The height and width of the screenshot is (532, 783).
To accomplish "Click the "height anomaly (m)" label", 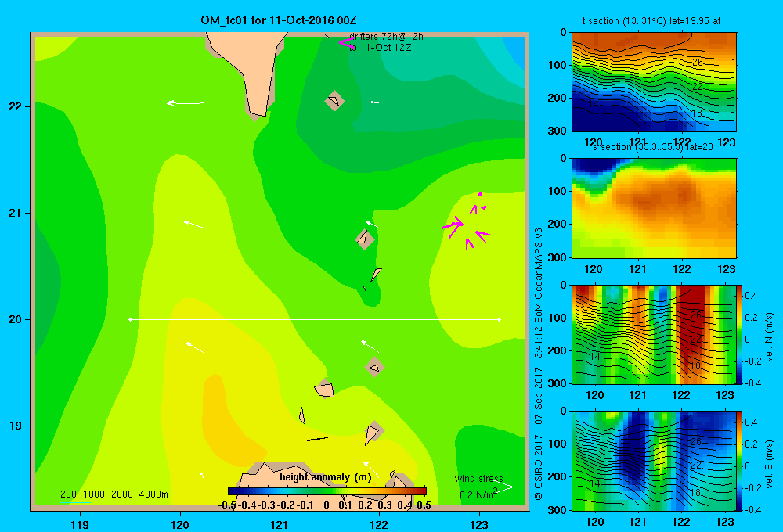I will (x=326, y=477).
